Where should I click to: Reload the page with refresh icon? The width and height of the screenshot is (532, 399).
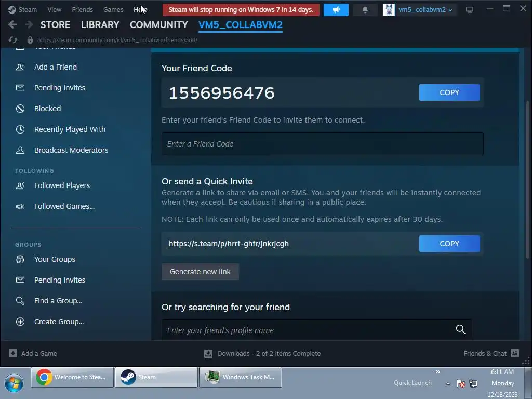tap(13, 40)
